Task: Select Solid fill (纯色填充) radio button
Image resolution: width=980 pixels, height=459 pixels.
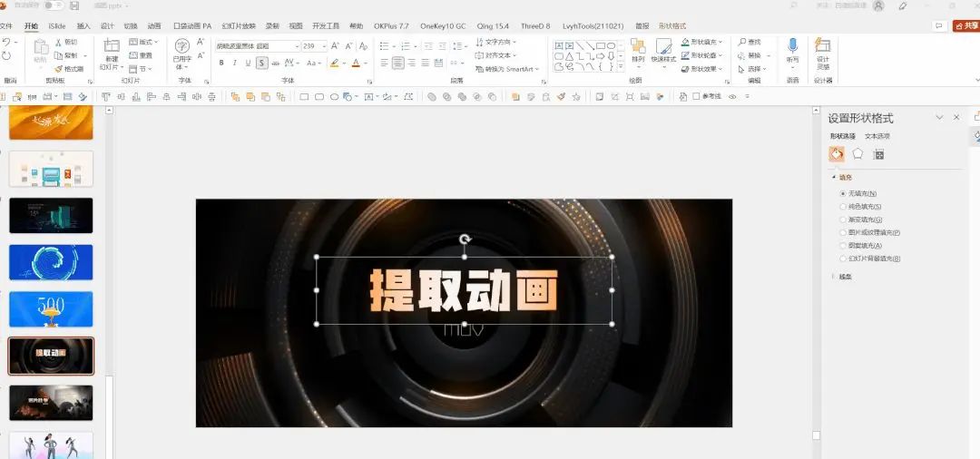Action: tap(842, 207)
